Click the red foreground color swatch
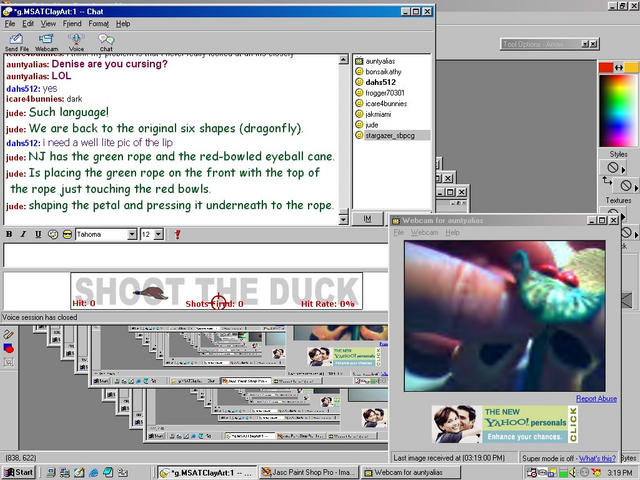Viewport: 640px width, 480px height. point(606,67)
